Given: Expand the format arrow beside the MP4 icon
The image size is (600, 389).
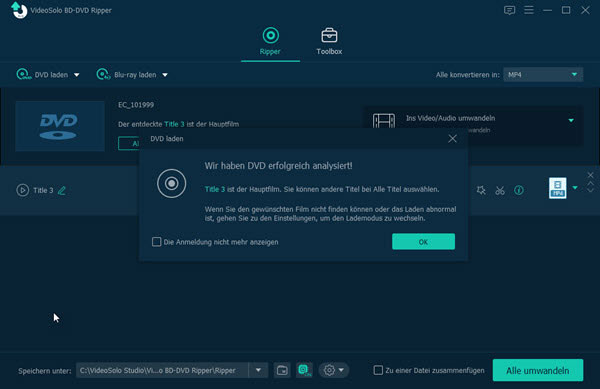Looking at the screenshot, I should pos(575,188).
